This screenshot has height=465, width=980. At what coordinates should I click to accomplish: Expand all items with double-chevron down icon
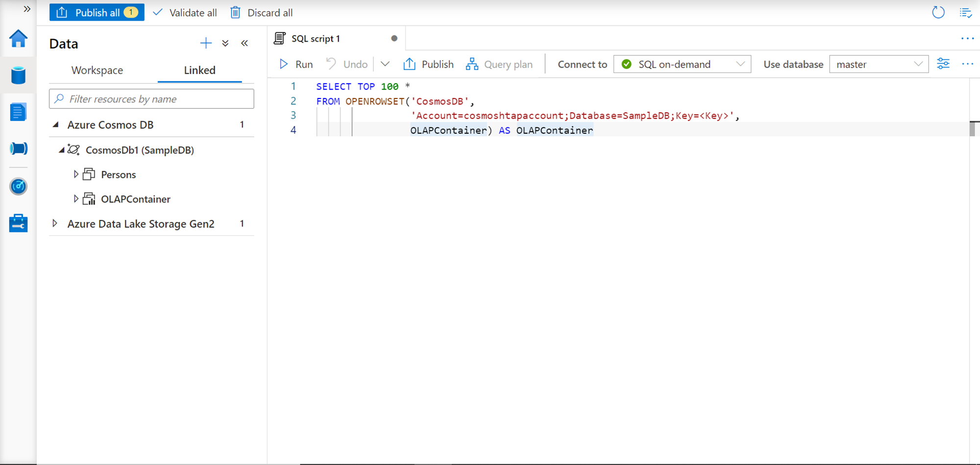225,43
